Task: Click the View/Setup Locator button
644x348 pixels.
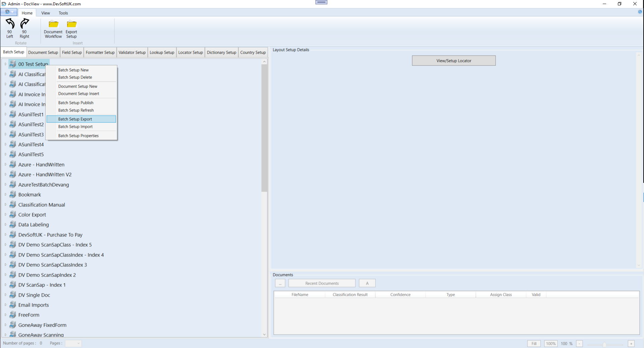Action: [x=454, y=61]
